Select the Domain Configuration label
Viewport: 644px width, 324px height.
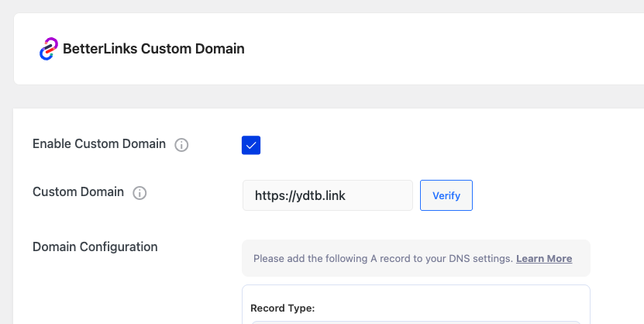(x=95, y=246)
